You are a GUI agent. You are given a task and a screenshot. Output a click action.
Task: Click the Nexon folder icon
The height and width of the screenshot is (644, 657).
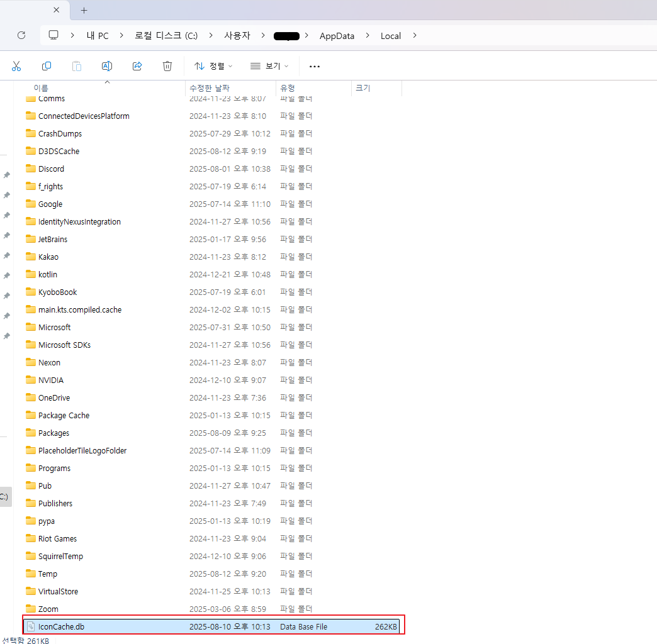[x=31, y=362]
